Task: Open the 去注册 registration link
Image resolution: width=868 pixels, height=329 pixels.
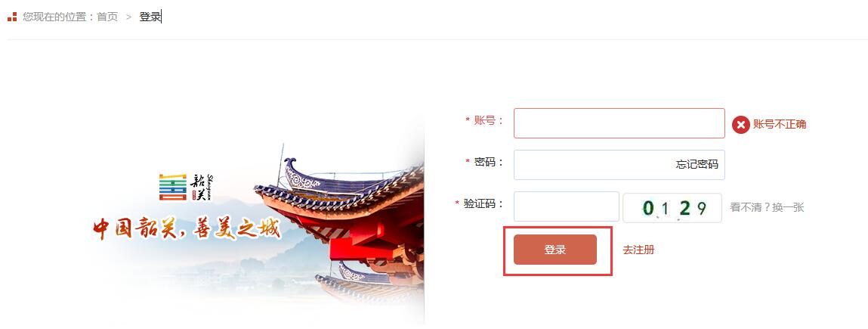Action: pyautogui.click(x=638, y=250)
